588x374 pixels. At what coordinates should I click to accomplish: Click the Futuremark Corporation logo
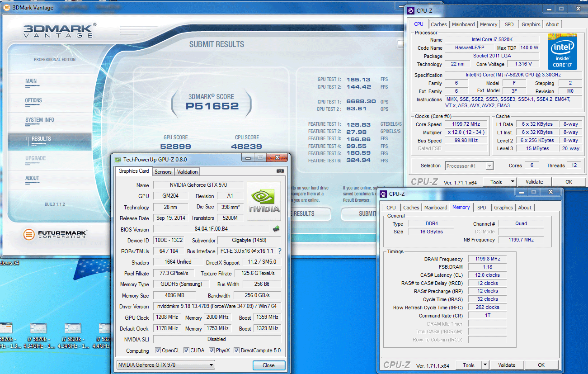[x=55, y=234]
